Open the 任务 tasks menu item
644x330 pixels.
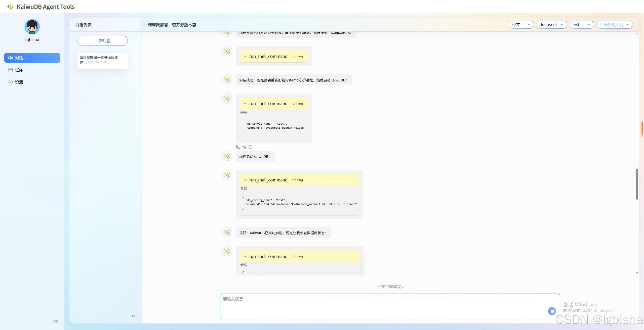click(19, 70)
